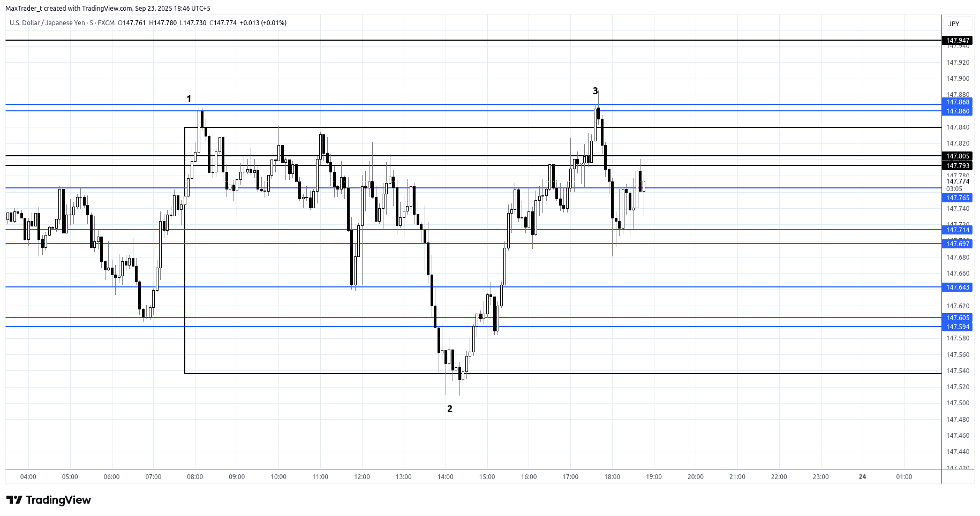This screenshot has width=980, height=516.
Task: Click the "24" date label on time axis
Action: 862,477
